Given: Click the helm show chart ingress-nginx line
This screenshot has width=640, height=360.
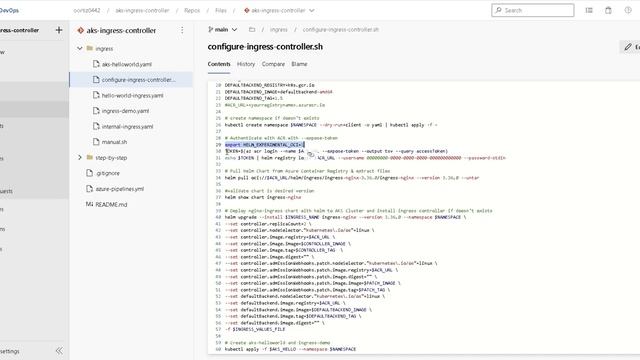Looking at the screenshot, I should [263, 197].
